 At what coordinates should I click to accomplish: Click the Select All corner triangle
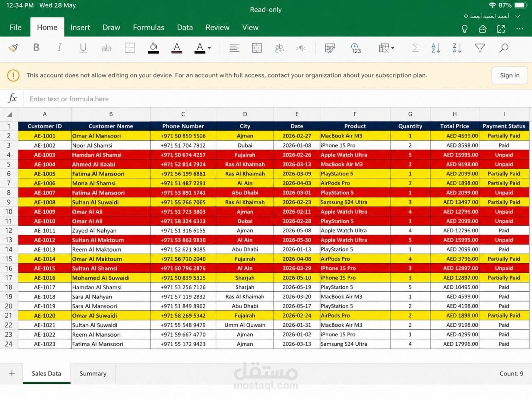point(9,114)
